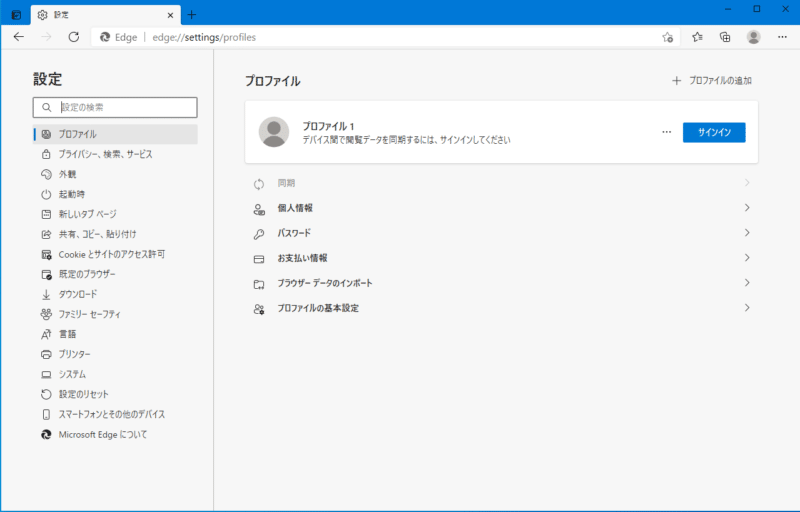Open プロファイルの基本設定 row

[502, 308]
